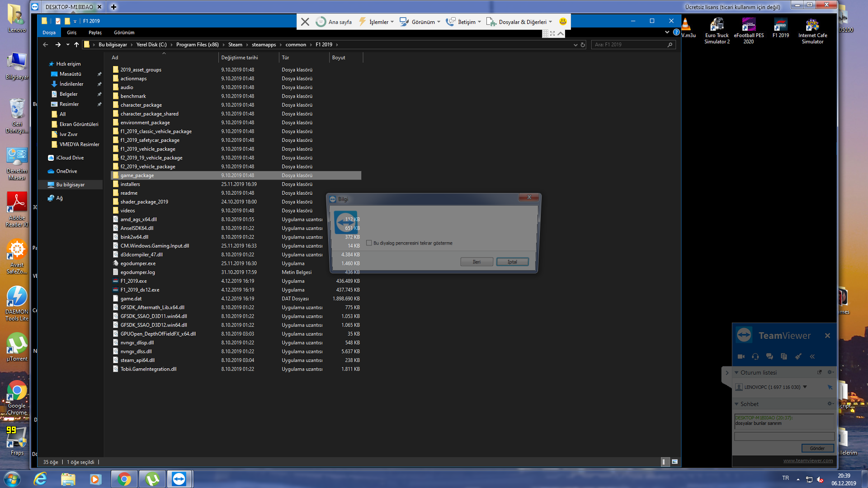Expand the LENOVOPC session dropdown arrow

coord(805,387)
